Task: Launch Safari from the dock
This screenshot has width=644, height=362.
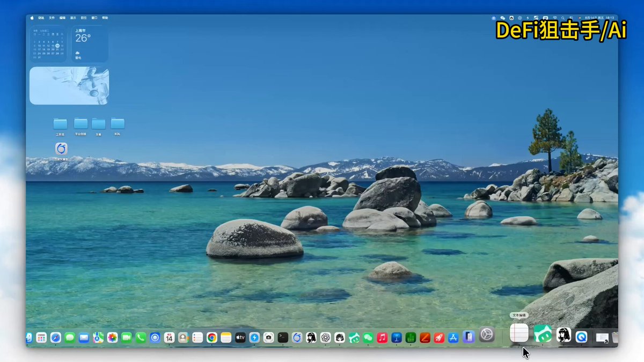Action: tap(55, 337)
